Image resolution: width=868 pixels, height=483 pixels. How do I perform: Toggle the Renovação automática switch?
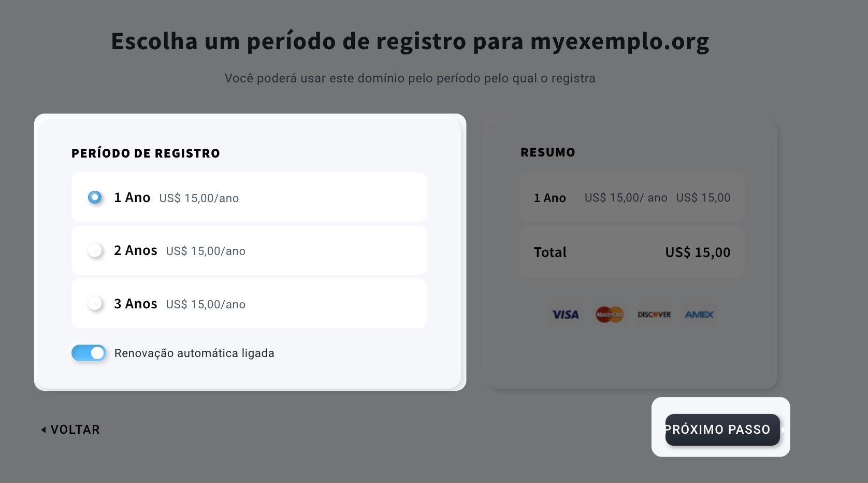click(x=89, y=353)
